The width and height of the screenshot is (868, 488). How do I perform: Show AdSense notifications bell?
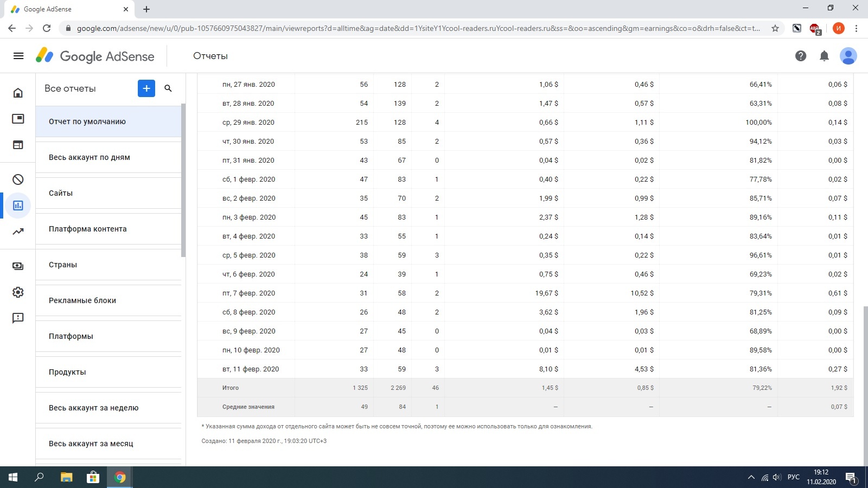(824, 56)
